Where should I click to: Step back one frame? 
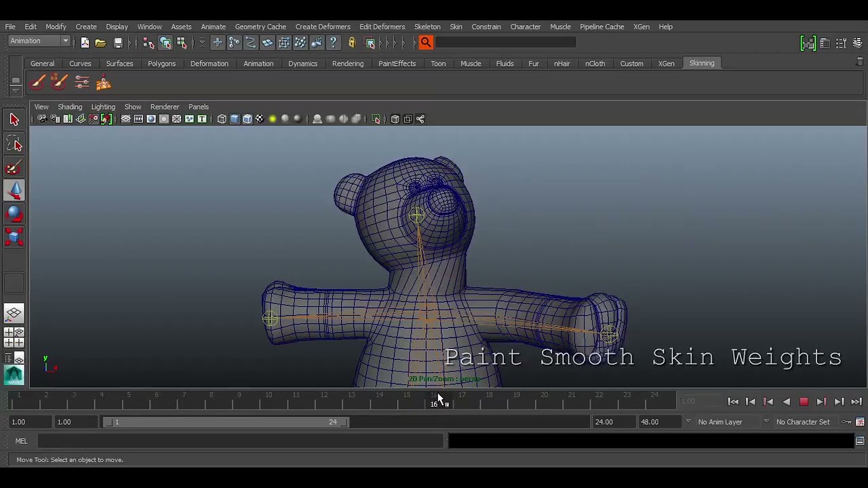[x=751, y=402]
